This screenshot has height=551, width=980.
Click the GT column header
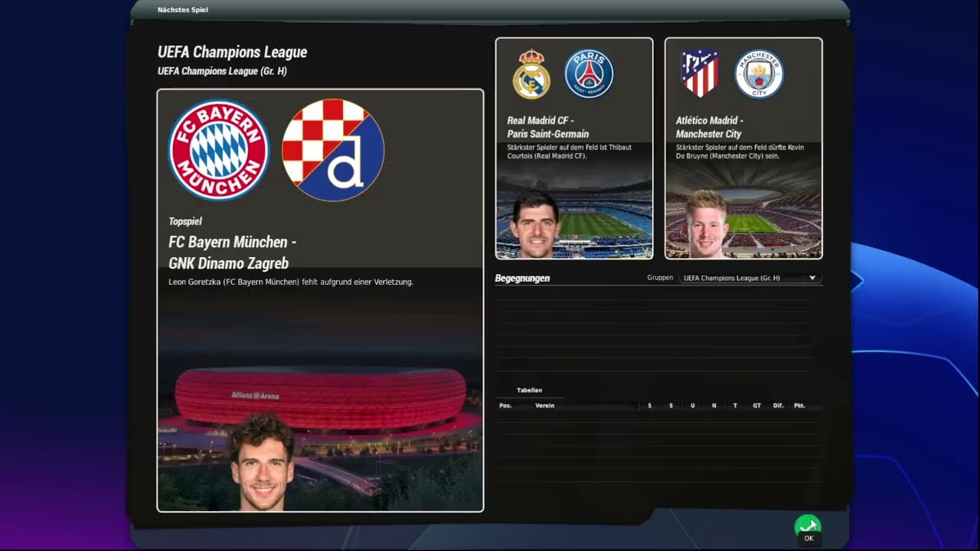[x=756, y=406]
